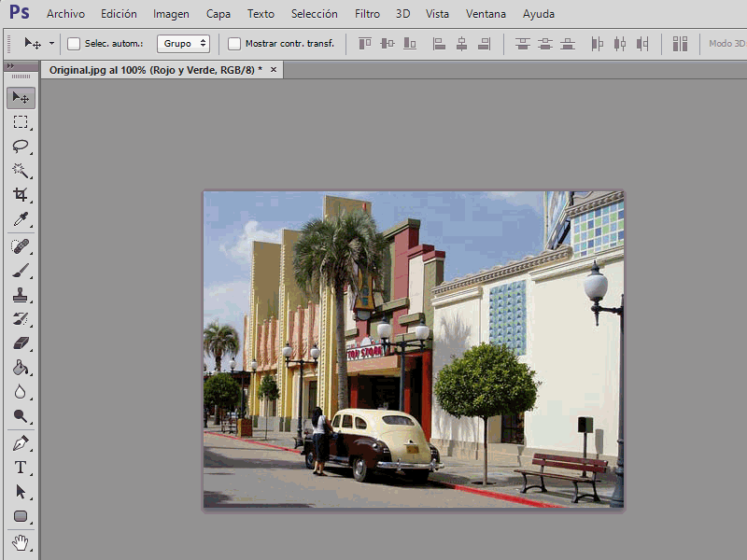Distribute top edges in options bar

(x=523, y=44)
